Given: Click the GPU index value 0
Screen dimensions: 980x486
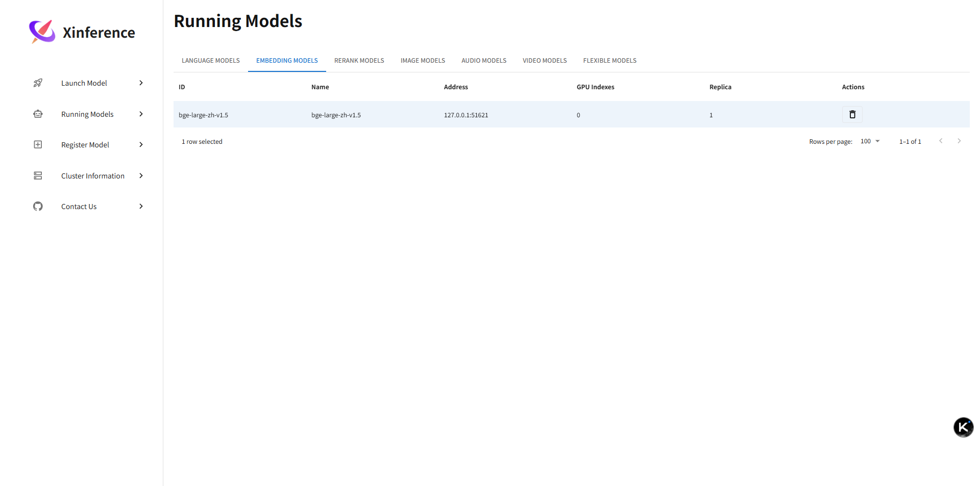Looking at the screenshot, I should 578,115.
